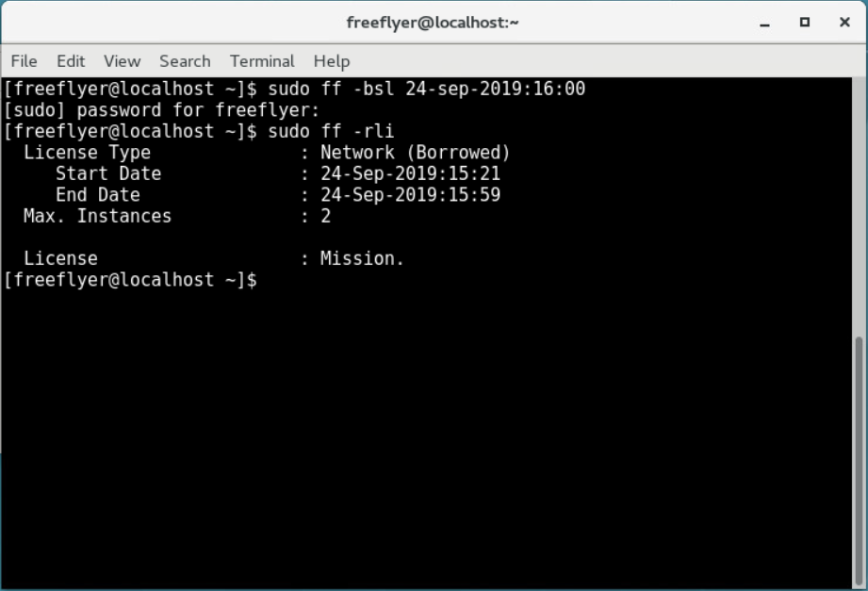Click the 'Network (Borrowed)' license type value
This screenshot has width=868, height=591.
[x=416, y=153]
